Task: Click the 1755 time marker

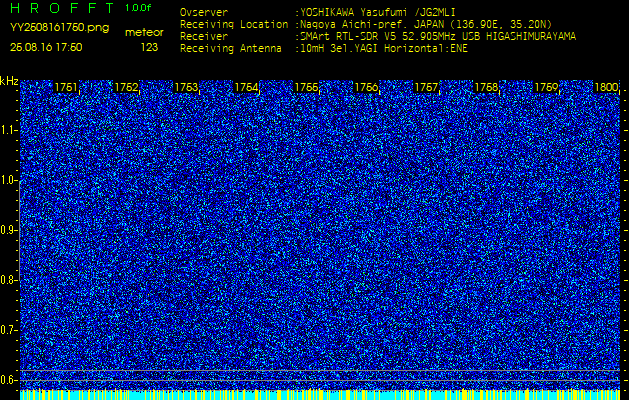Action: pos(306,87)
